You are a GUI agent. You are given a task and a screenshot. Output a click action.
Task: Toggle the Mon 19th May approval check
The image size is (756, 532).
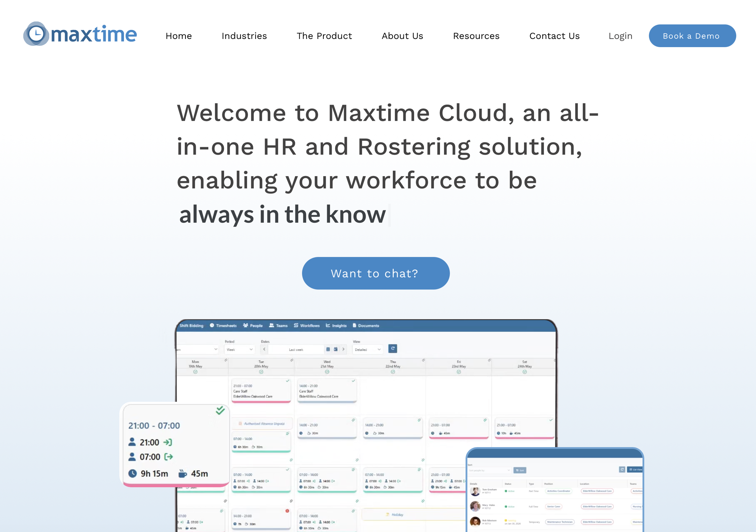coord(195,372)
